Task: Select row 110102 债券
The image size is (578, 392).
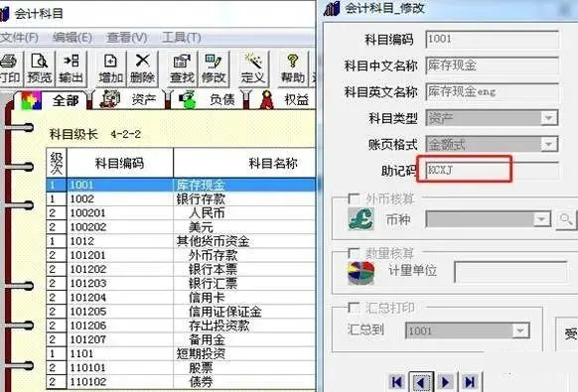Action: coord(181,382)
